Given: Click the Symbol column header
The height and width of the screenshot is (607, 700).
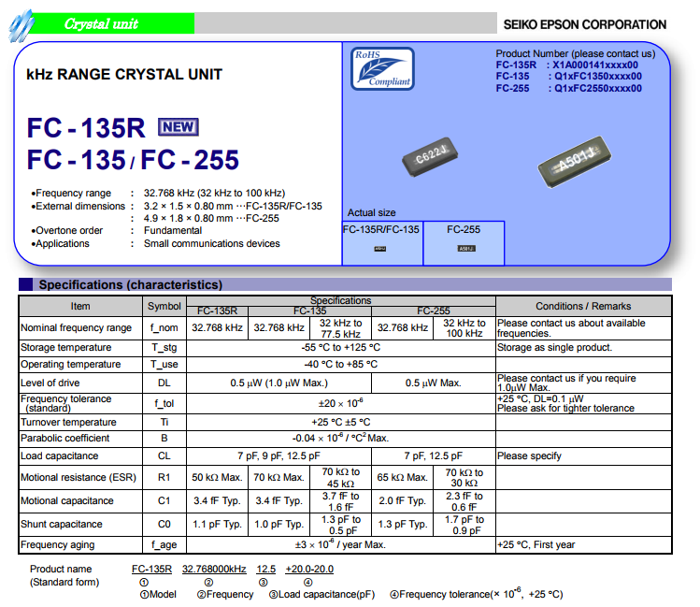Looking at the screenshot, I should pyautogui.click(x=164, y=306).
